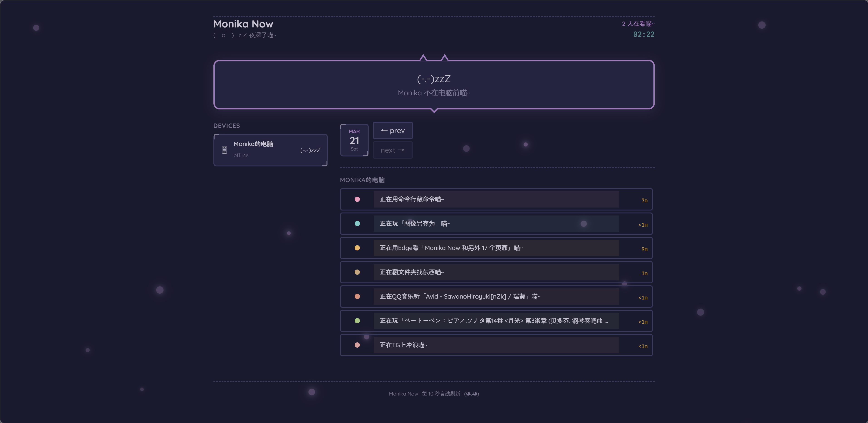Viewport: 868px width, 423px height.
Task: Open the MAR 21 Sat date card
Action: [354, 140]
